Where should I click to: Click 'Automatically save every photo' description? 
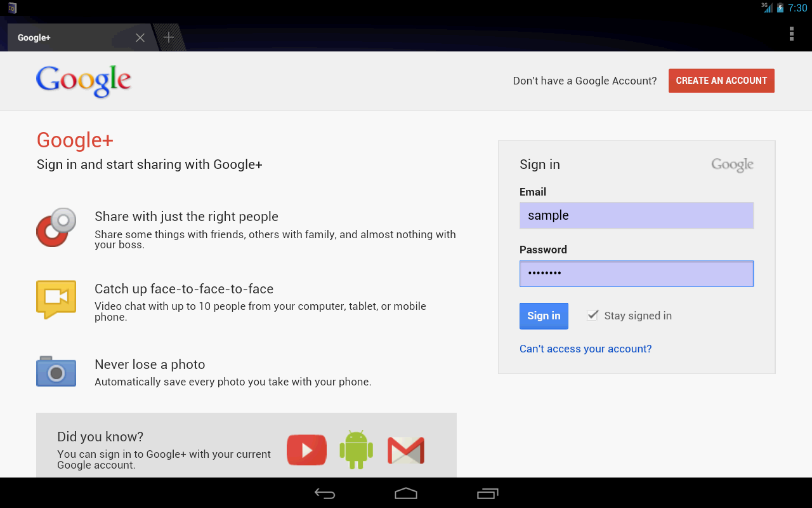coord(233,382)
